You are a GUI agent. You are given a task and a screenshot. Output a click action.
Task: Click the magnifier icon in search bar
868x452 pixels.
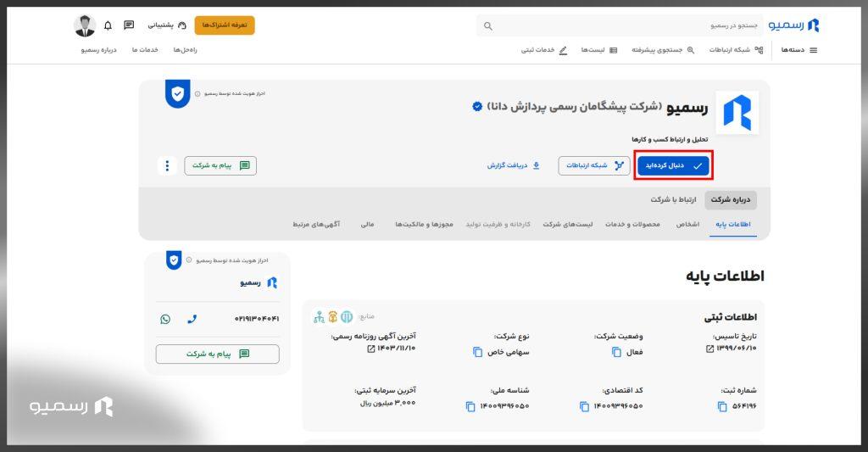487,26
